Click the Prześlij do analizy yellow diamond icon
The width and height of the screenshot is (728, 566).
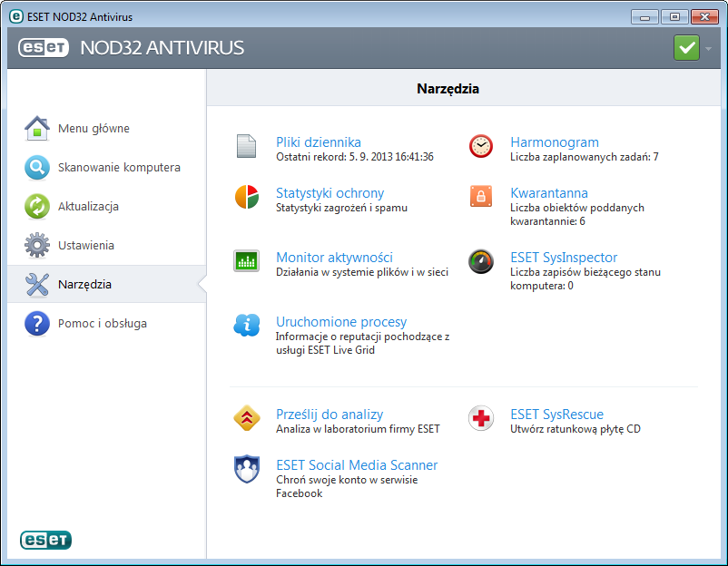pyautogui.click(x=247, y=417)
